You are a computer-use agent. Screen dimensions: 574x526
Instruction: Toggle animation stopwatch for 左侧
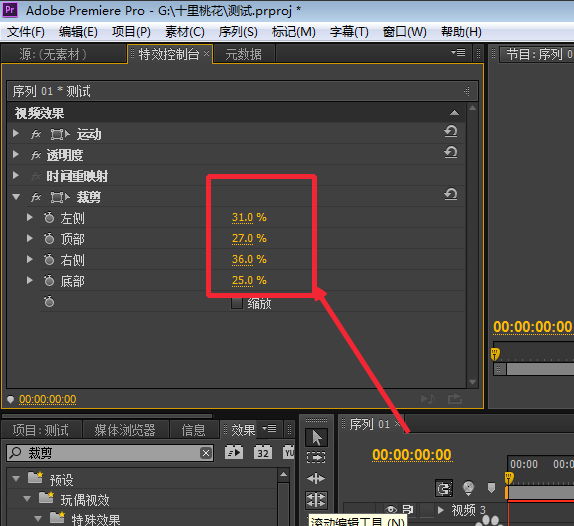49,218
